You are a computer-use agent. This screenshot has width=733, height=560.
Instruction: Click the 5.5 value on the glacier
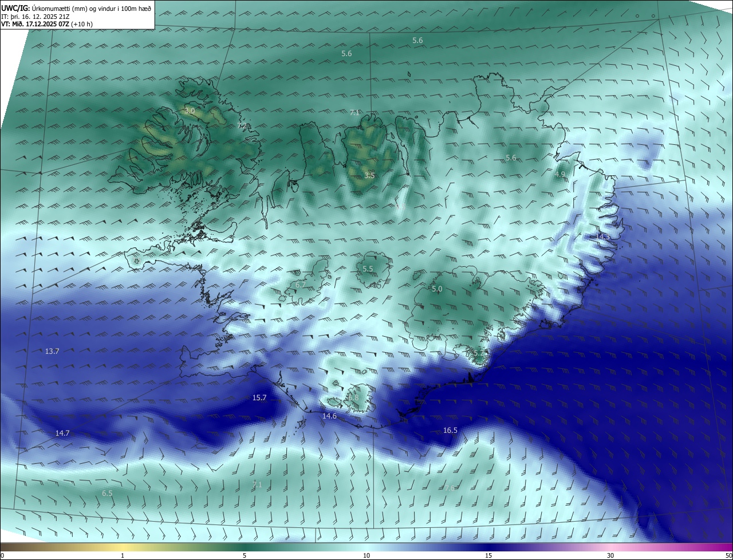pos(368,269)
